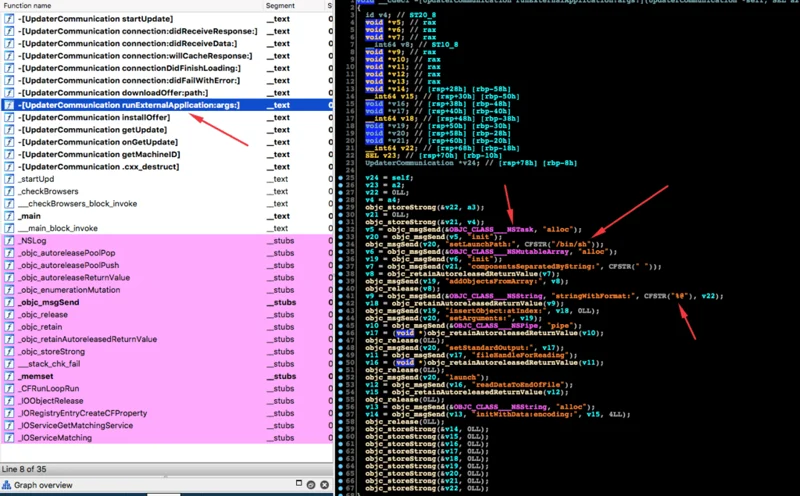Select _IOServiceGetMatchingService stub

pyautogui.click(x=76, y=425)
